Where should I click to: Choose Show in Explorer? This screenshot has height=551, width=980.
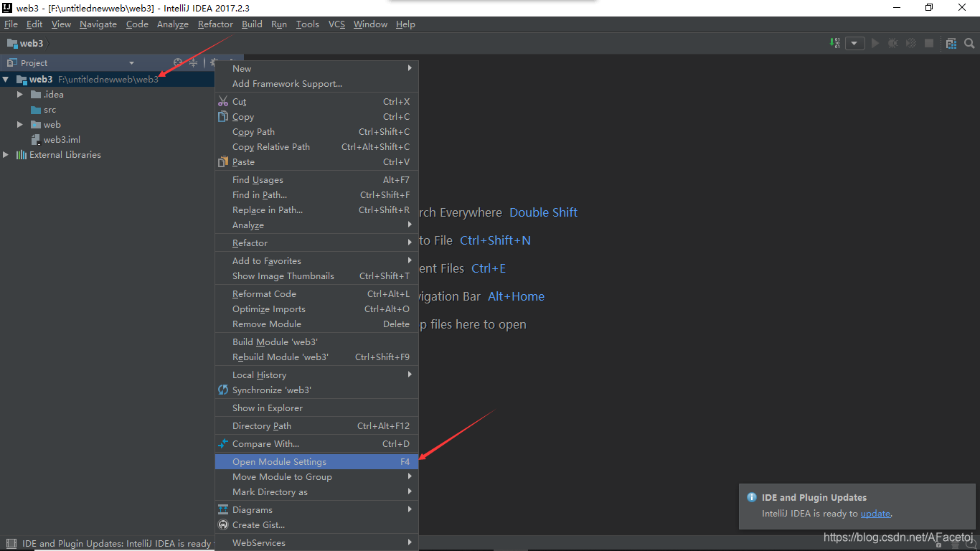click(x=316, y=408)
